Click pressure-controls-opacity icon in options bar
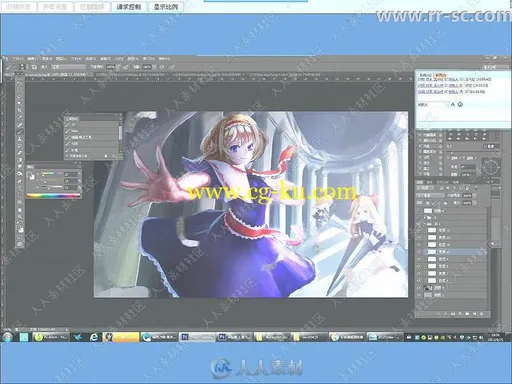The image size is (512, 384). coord(126,67)
